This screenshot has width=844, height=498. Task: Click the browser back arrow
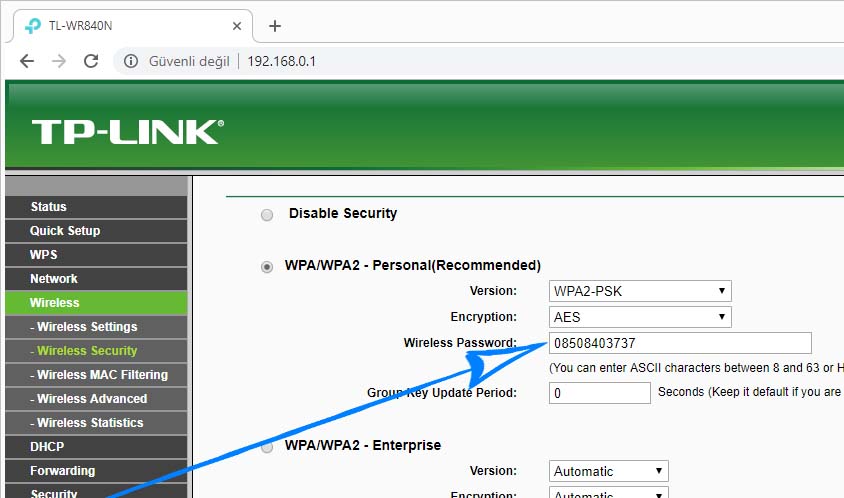click(x=26, y=61)
